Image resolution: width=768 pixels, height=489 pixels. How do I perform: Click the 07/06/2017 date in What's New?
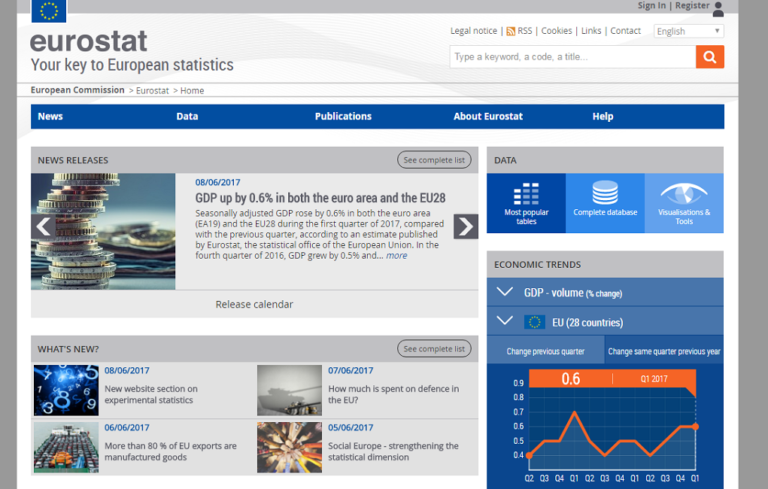pos(350,370)
